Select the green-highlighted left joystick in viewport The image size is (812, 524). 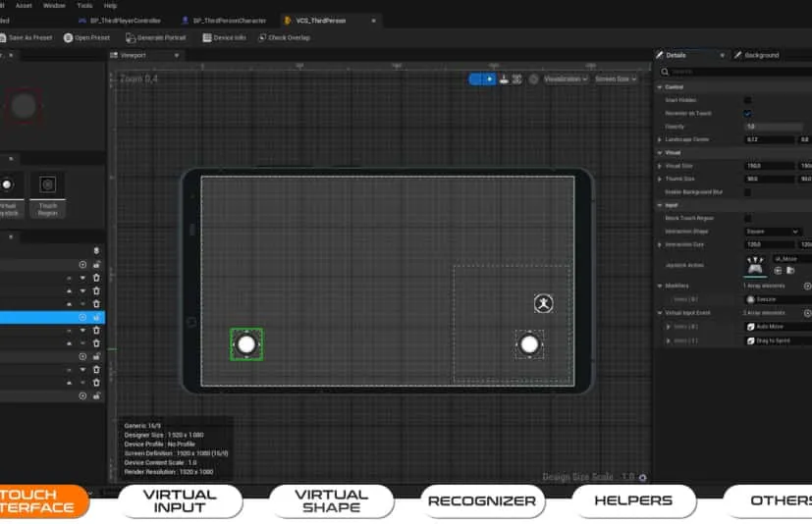(x=246, y=343)
